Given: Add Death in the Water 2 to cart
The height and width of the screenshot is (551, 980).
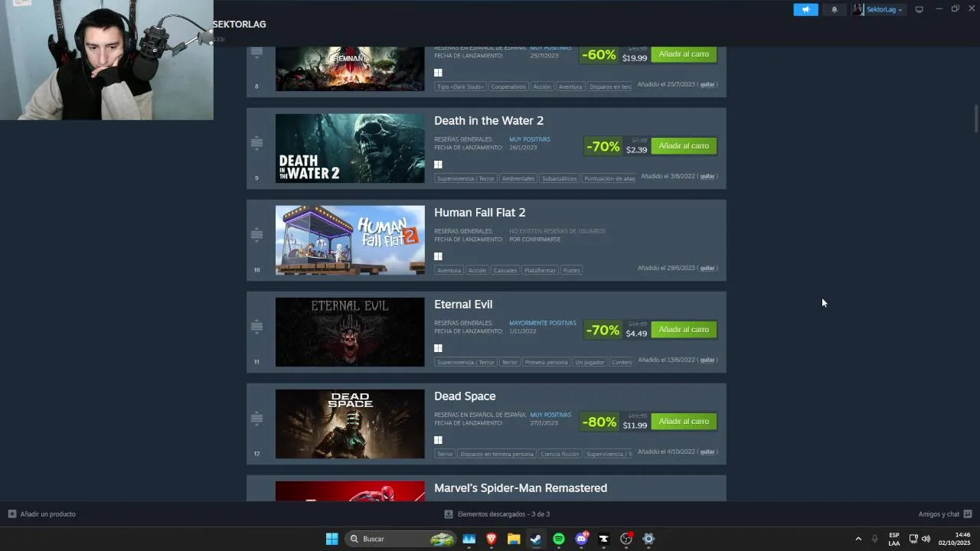Looking at the screenshot, I should 684,146.
